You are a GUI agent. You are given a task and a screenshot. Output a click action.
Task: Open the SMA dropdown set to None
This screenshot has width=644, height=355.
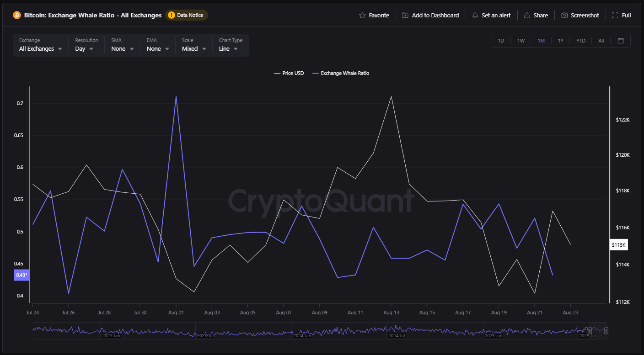(x=123, y=45)
